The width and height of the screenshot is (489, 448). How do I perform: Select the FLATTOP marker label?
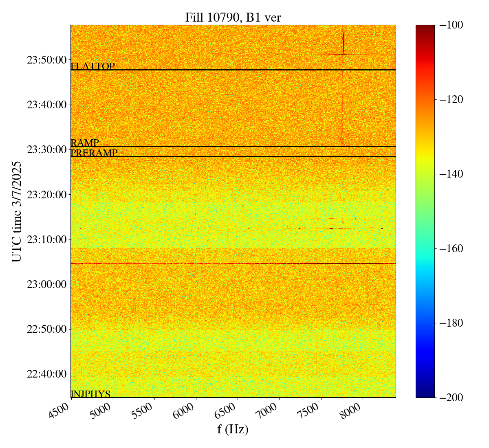pos(93,66)
